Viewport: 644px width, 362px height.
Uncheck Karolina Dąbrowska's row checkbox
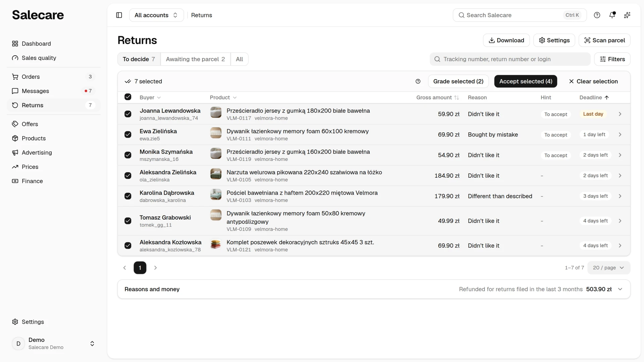[128, 196]
